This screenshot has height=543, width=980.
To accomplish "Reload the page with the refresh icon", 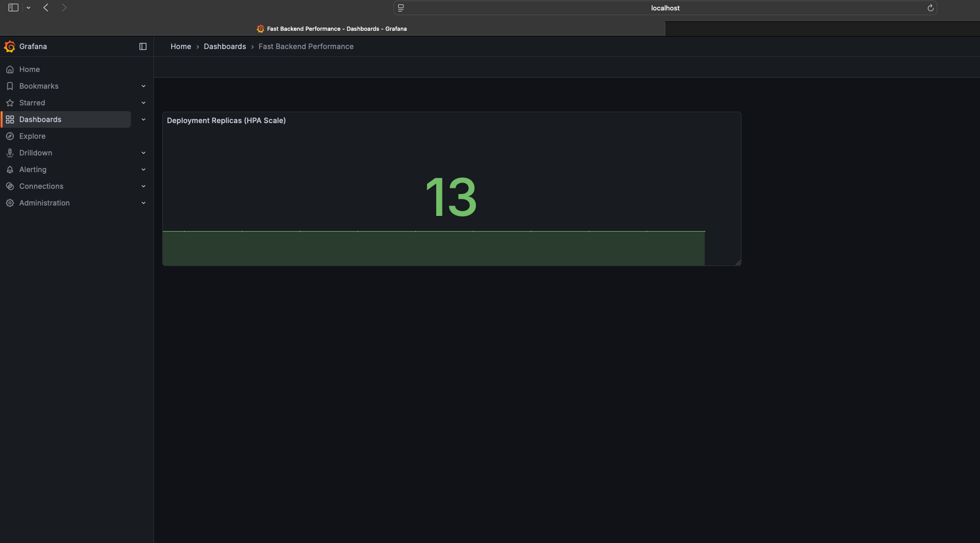I will coord(930,8).
